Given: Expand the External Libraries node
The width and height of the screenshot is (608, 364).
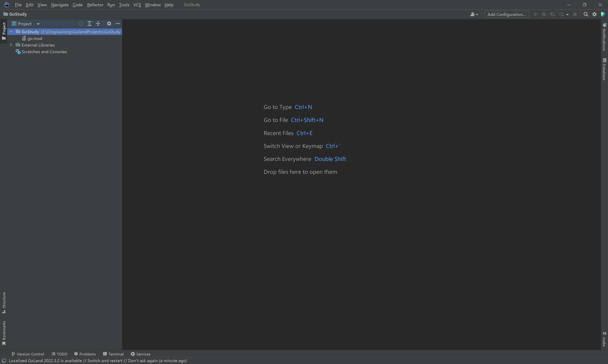Looking at the screenshot, I should (11, 45).
